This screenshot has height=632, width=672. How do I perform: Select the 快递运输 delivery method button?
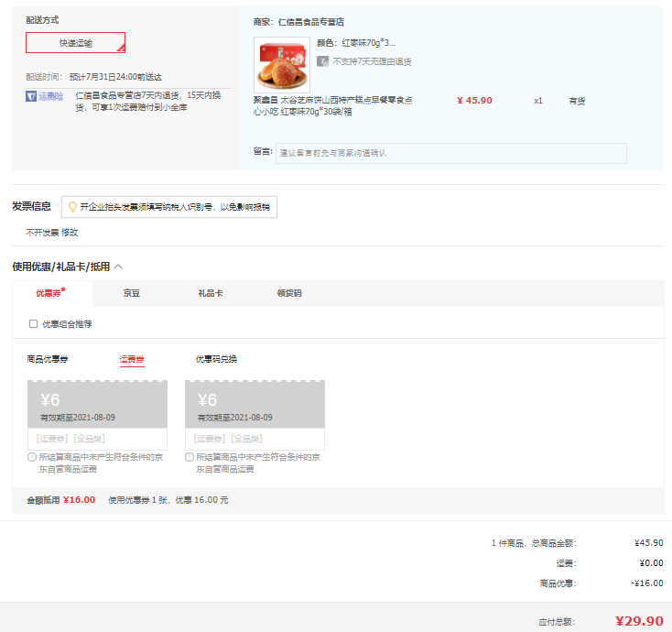click(75, 43)
